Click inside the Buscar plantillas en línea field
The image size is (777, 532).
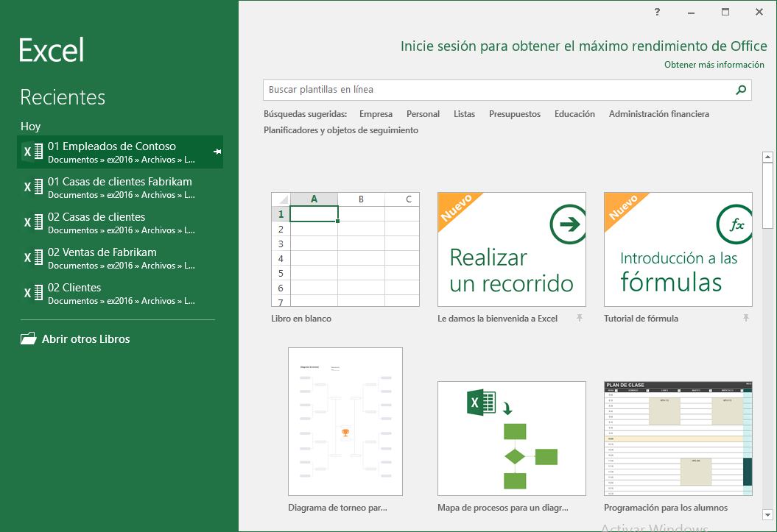pos(442,90)
